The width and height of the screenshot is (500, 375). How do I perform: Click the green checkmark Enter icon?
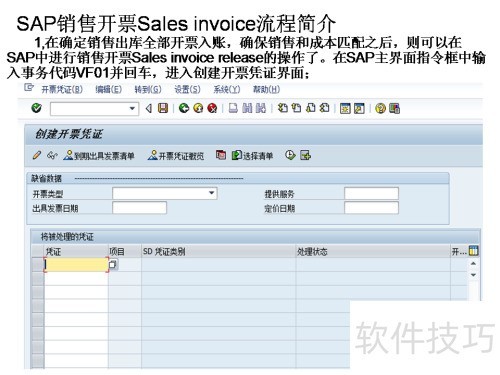37,108
